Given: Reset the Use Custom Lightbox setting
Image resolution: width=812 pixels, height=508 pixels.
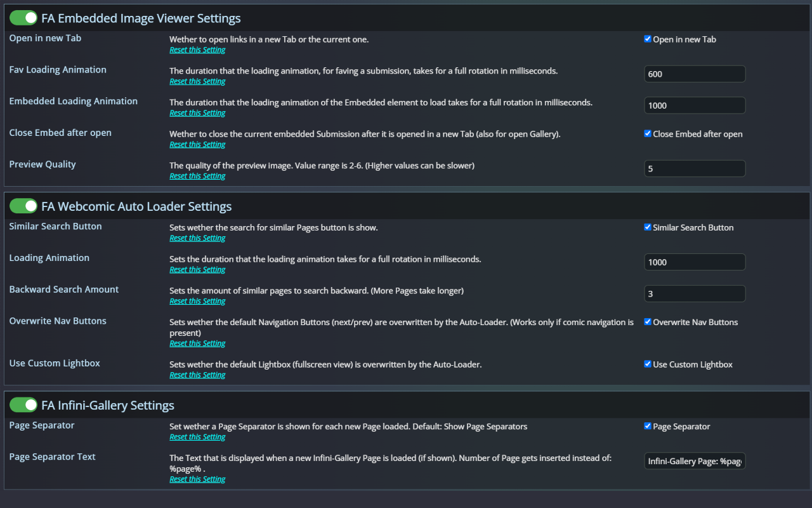Looking at the screenshot, I should 197,375.
